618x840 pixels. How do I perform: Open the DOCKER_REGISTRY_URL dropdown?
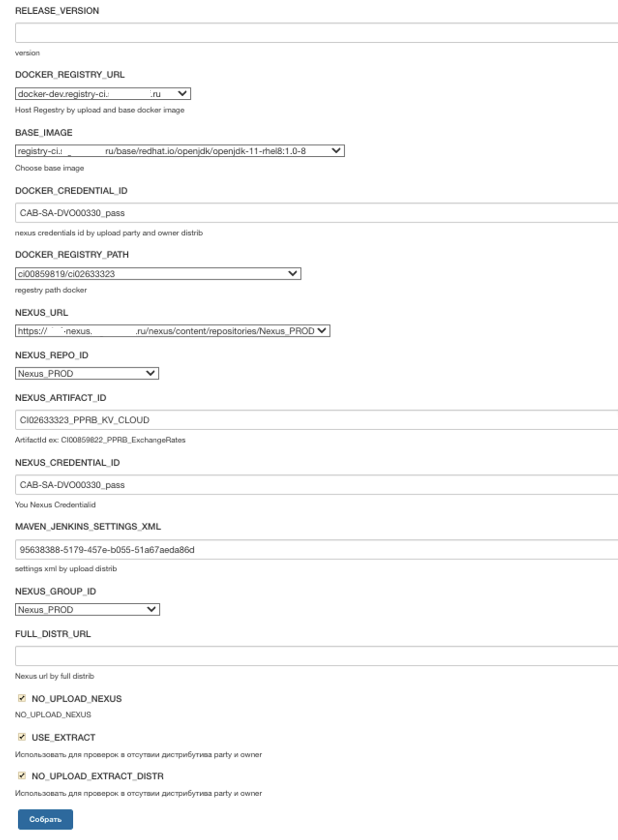103,94
